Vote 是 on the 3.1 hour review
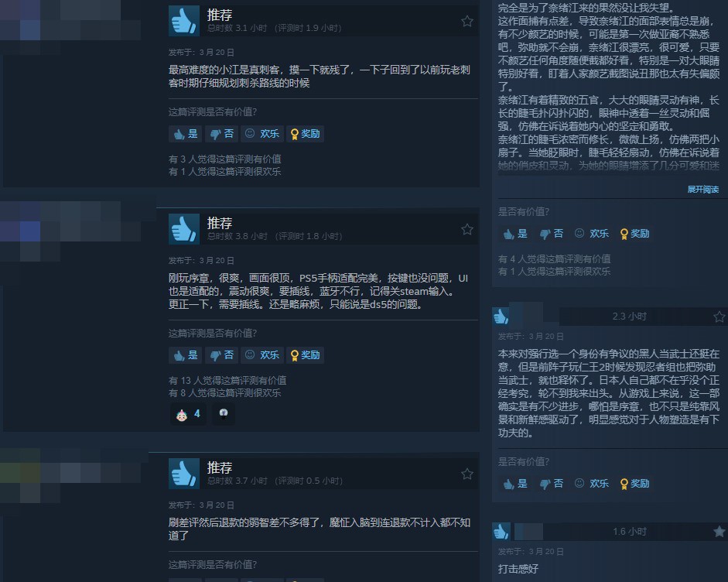728x582 pixels. (x=185, y=134)
